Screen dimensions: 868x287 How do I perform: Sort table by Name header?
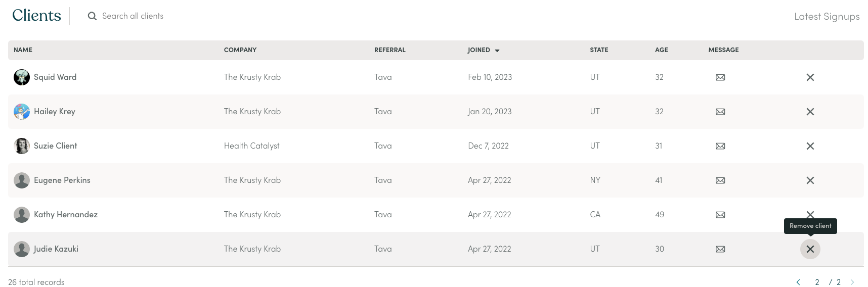[x=23, y=50]
